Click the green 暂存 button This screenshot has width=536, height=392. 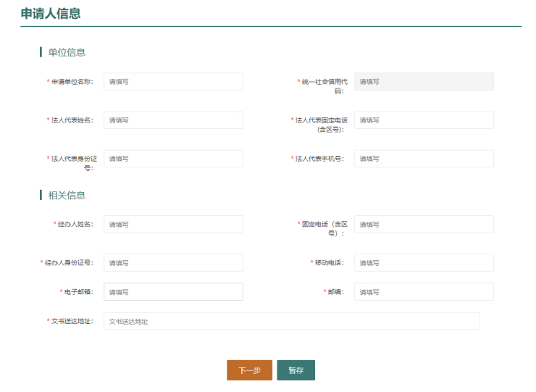coord(296,370)
